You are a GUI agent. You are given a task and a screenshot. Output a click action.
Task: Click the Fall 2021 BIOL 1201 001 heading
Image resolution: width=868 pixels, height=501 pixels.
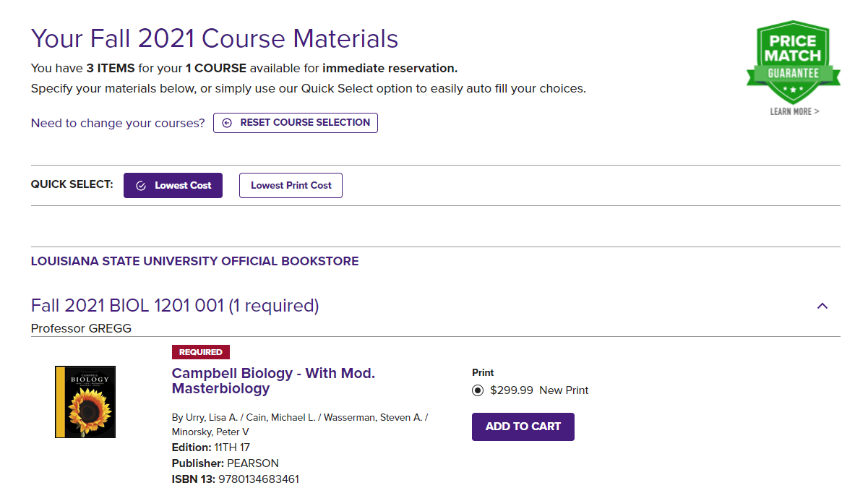[x=175, y=306]
